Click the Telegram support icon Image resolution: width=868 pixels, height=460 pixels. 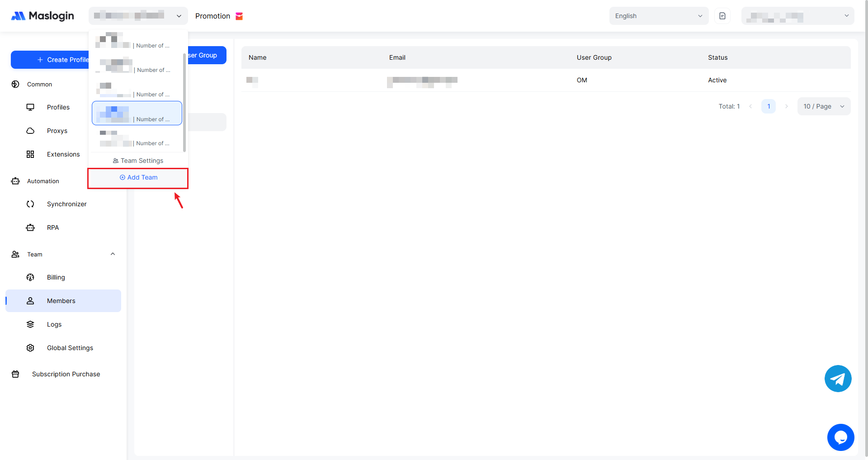pos(838,379)
